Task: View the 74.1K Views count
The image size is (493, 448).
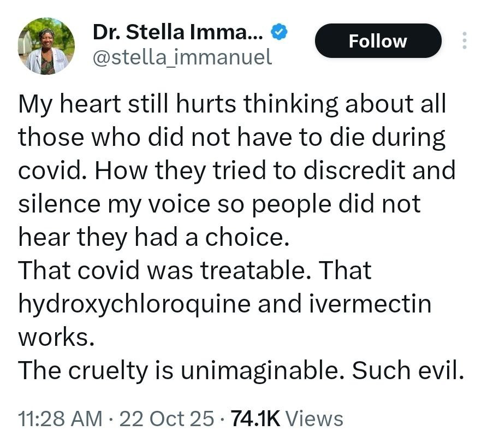Action: pos(287,418)
